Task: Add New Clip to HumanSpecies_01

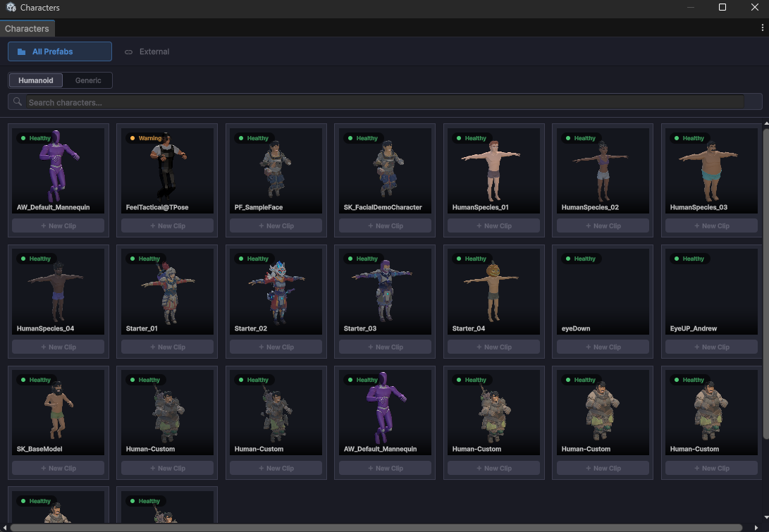Action: coord(494,226)
